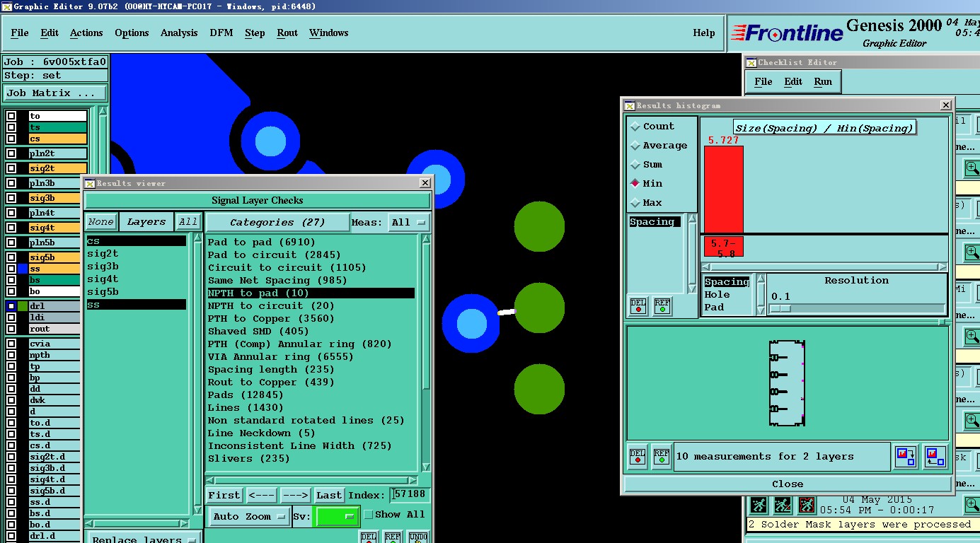Toggle display box for layer drl
Viewport: 980px width, 543px height.
pos(11,306)
